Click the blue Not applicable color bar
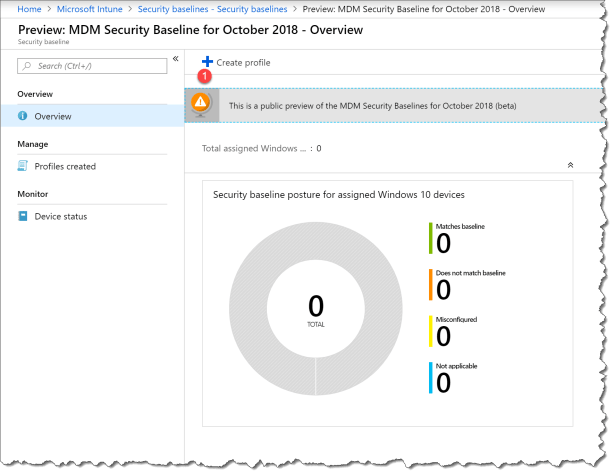This screenshot has height=475, width=615. click(431, 378)
